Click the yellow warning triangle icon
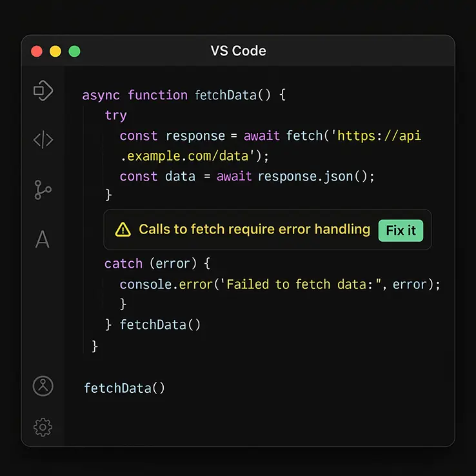This screenshot has width=476, height=476. pyautogui.click(x=123, y=230)
